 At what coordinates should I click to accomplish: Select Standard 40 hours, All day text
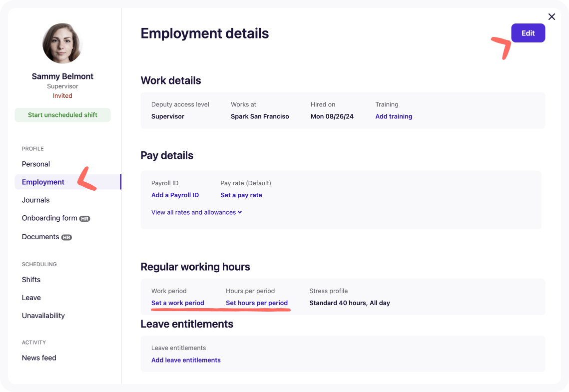(350, 303)
